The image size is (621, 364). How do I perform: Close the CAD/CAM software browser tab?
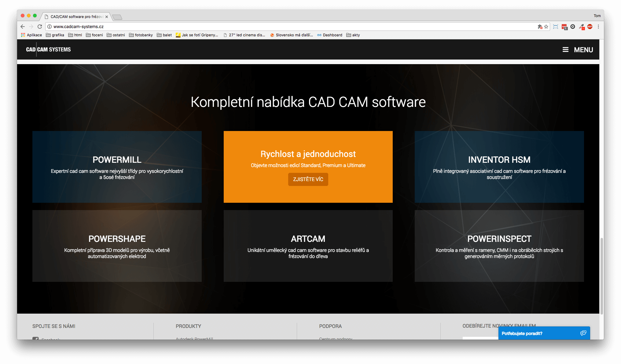pos(107,17)
